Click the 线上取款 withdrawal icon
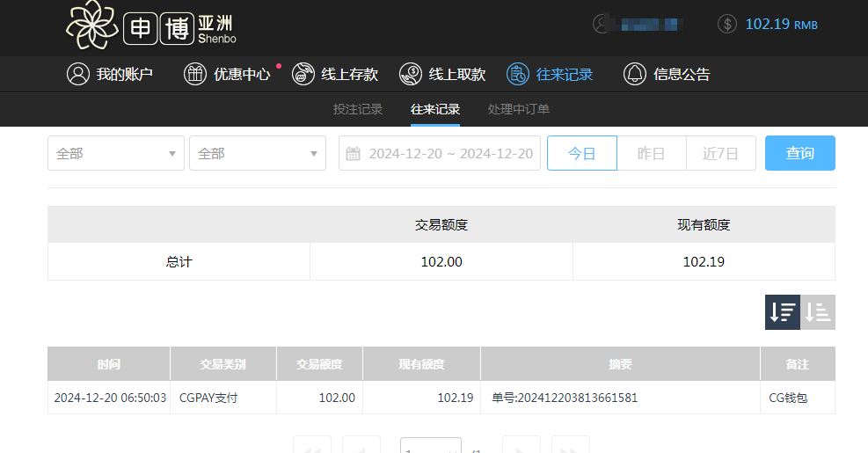Screen dimensions: 868x453 click(x=410, y=75)
